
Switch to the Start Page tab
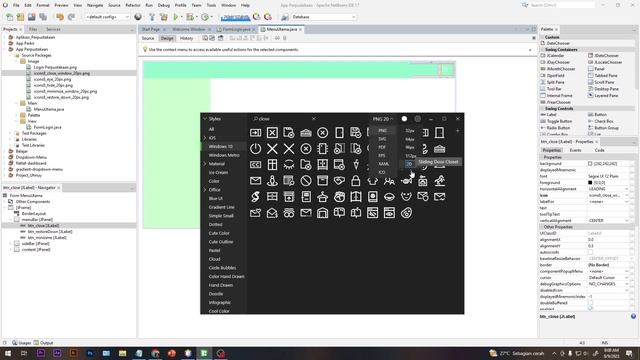pos(151,29)
